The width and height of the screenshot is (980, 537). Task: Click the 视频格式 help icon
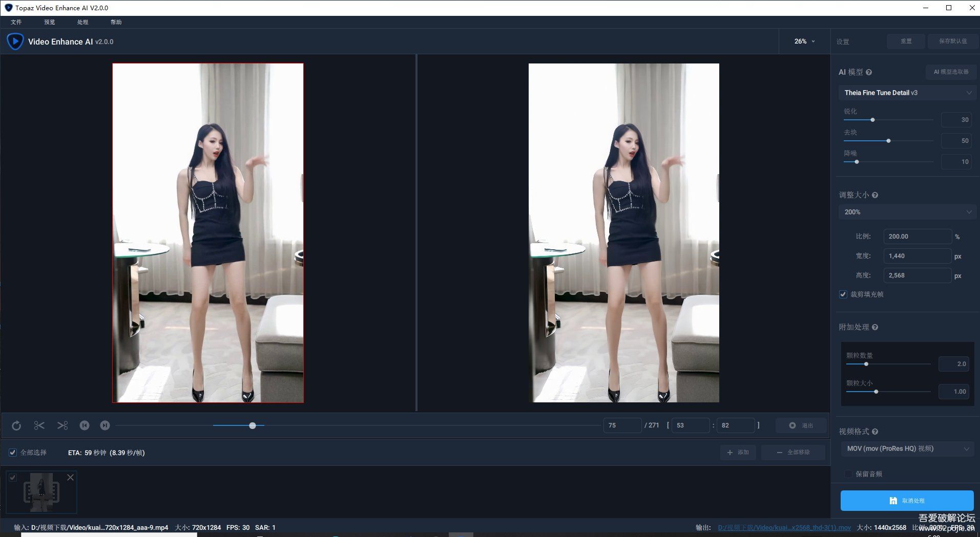click(x=875, y=432)
